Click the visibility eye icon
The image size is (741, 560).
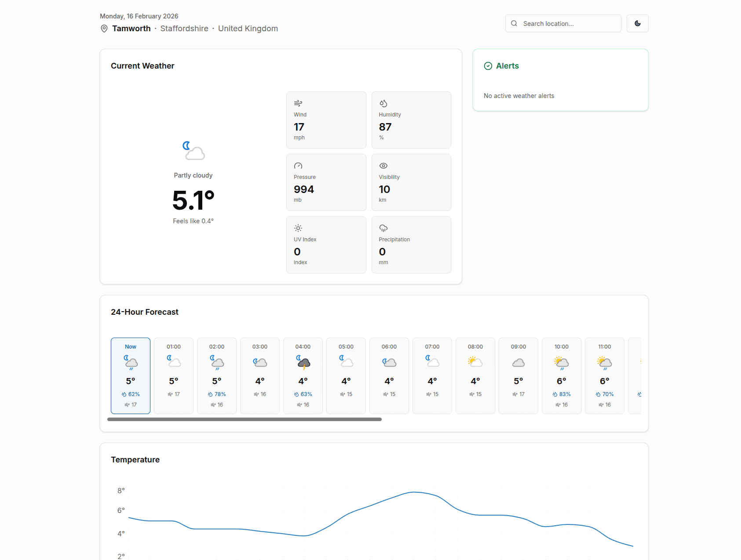click(x=383, y=166)
